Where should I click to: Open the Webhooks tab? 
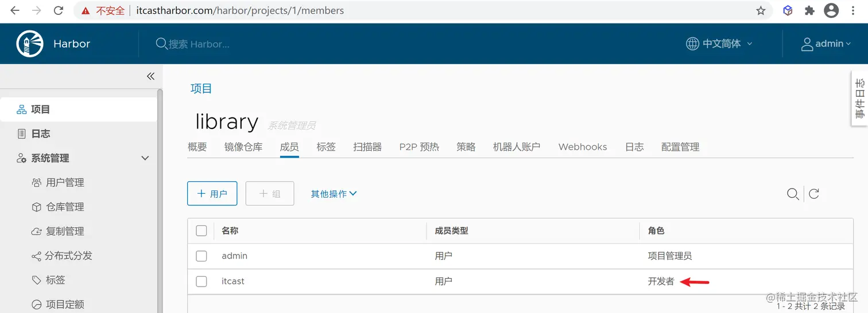coord(582,147)
